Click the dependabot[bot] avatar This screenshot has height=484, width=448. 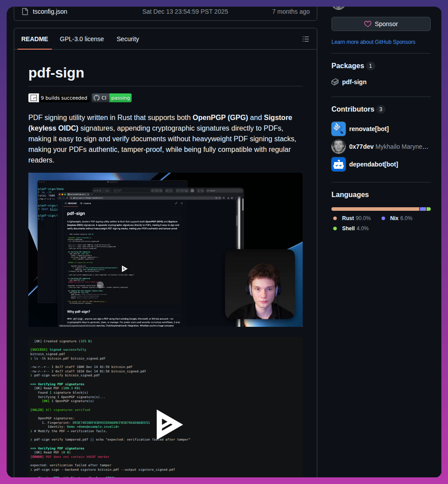coord(338,164)
